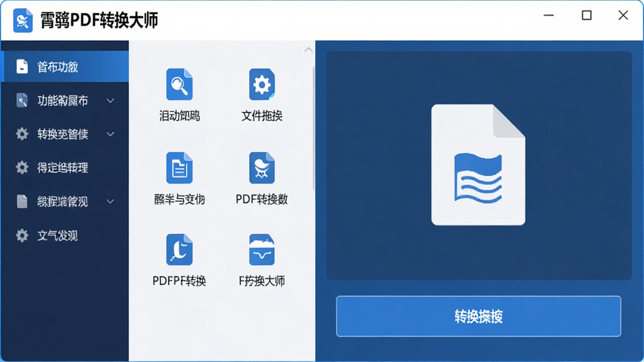The image size is (644, 362).
Task: Expand the 縀据端管观 sidebar section
Action: 111,202
